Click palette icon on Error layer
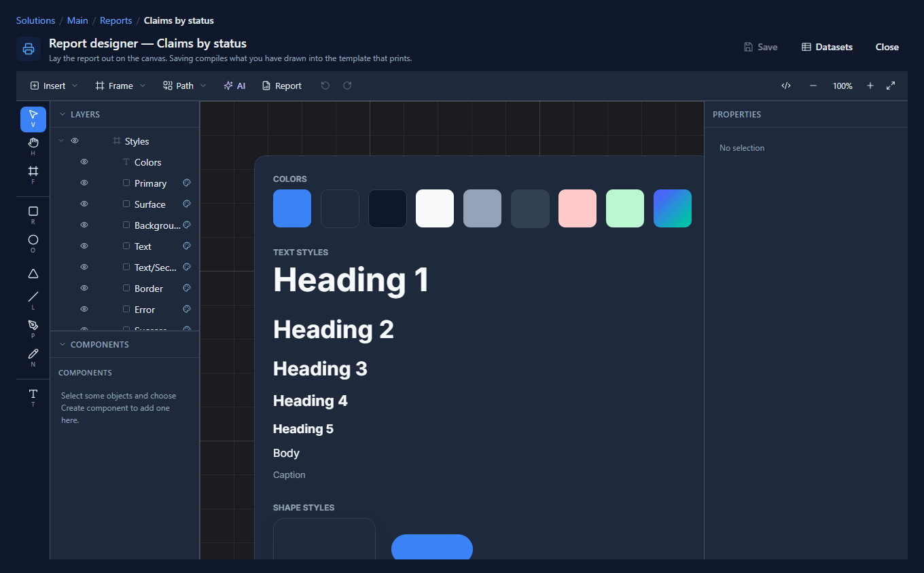The height and width of the screenshot is (573, 924). [x=187, y=310]
